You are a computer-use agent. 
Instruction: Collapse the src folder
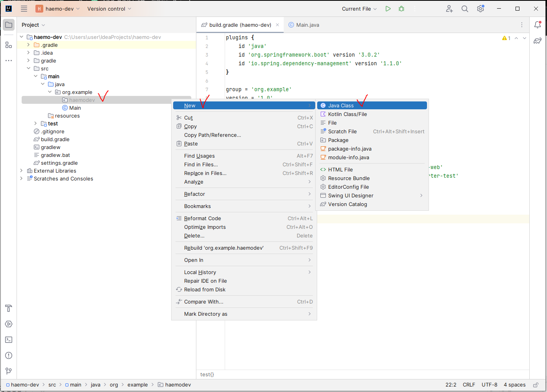[28, 68]
